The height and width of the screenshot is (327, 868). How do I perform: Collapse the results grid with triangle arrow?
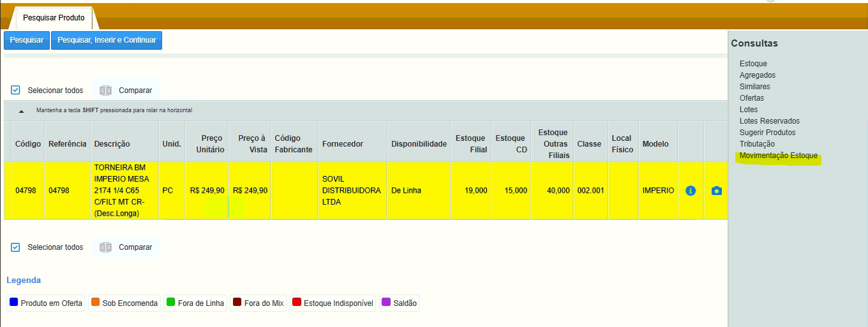pos(21,111)
